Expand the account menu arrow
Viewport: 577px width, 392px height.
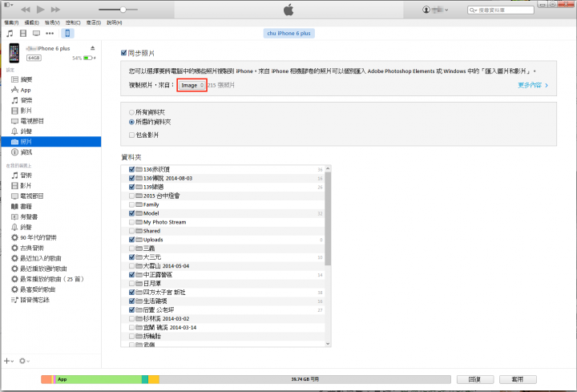pos(446,10)
